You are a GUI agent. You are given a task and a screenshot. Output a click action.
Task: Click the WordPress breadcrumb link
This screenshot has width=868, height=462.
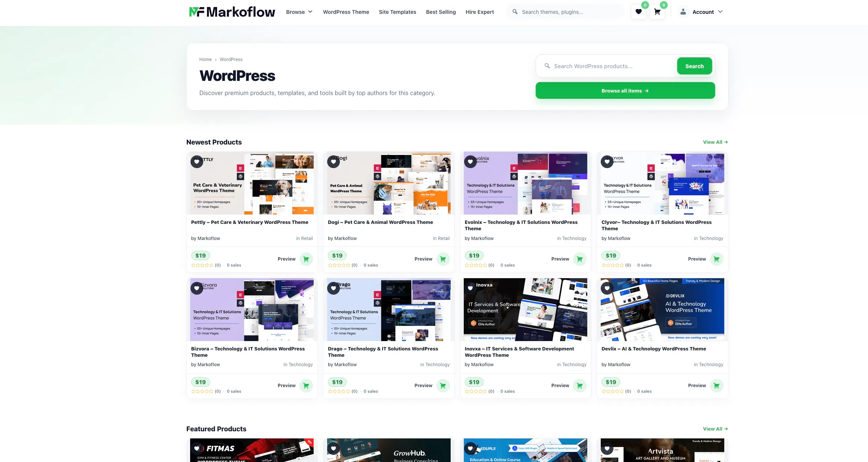pos(231,60)
